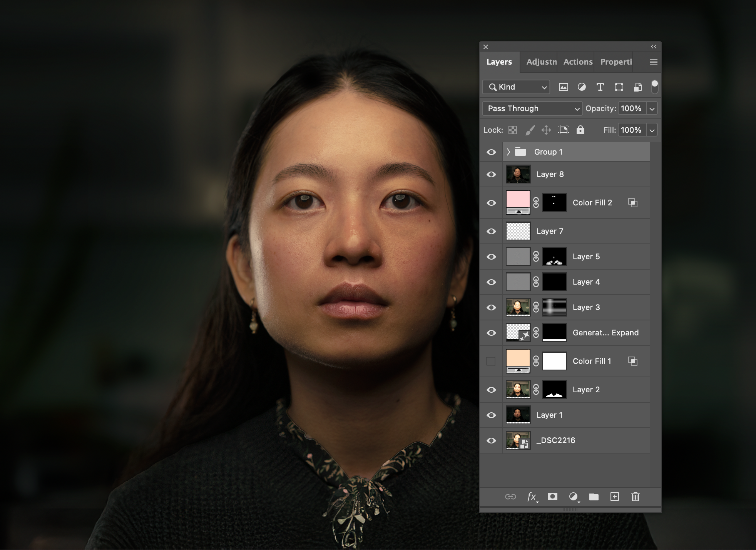Click the delete layer trash icon
This screenshot has width=756, height=550.
(636, 497)
